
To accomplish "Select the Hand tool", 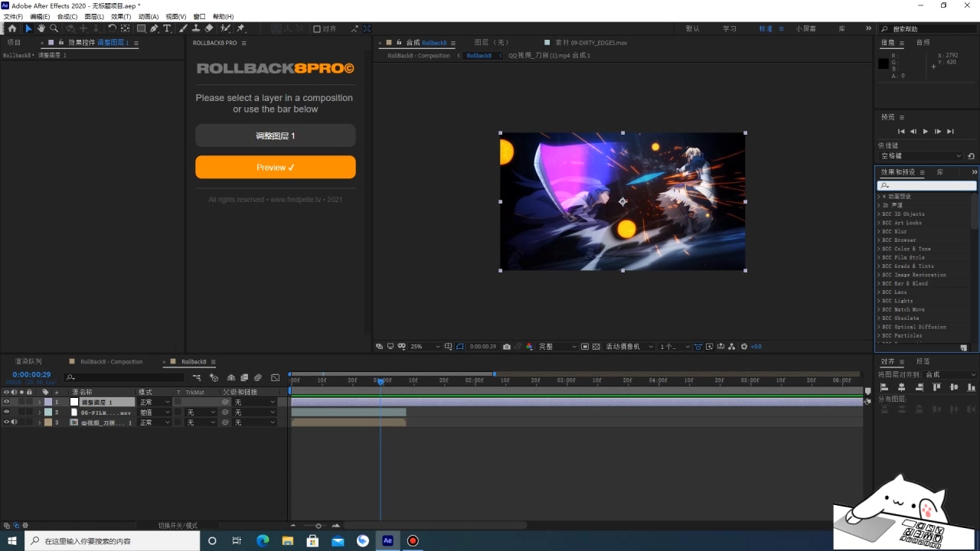I will [41, 28].
